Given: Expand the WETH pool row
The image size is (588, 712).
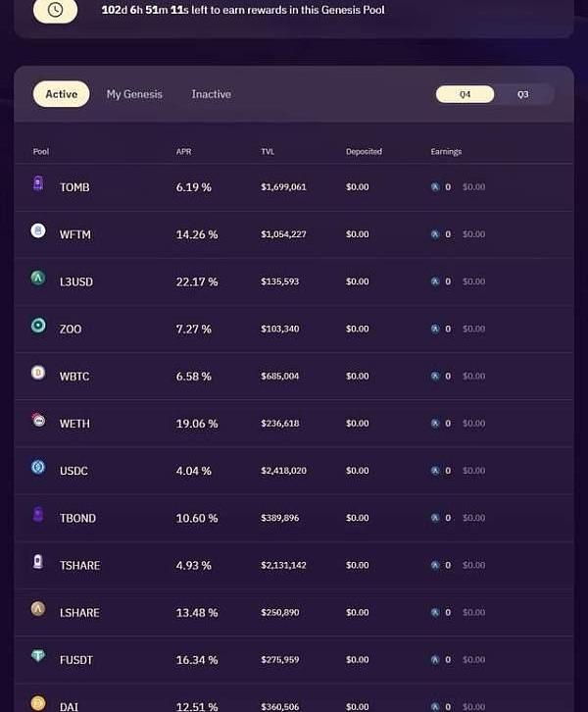Looking at the screenshot, I should (x=294, y=424).
